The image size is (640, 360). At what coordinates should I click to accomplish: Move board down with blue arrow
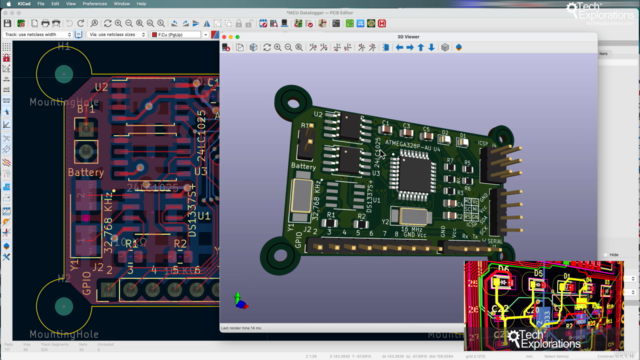click(x=431, y=48)
